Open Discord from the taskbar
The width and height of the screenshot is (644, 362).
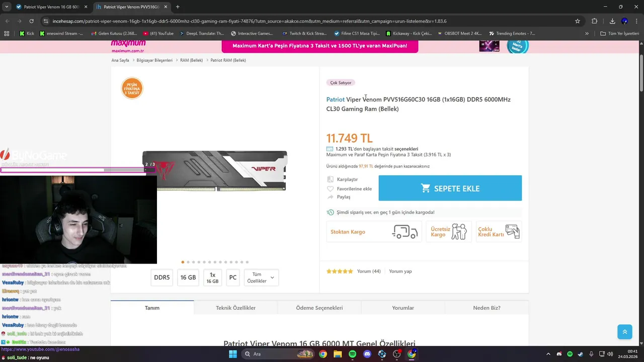[x=367, y=354]
